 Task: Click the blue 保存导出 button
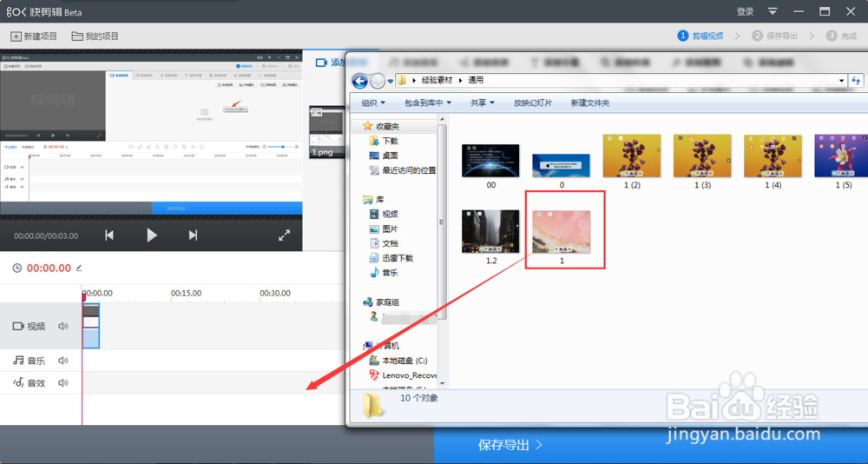click(510, 445)
